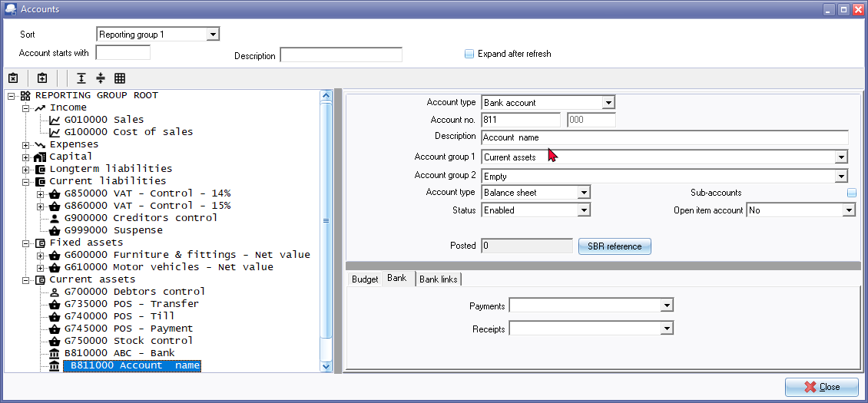
Task: Open the Sort dropdown showing Reporting group 1
Action: click(x=213, y=35)
